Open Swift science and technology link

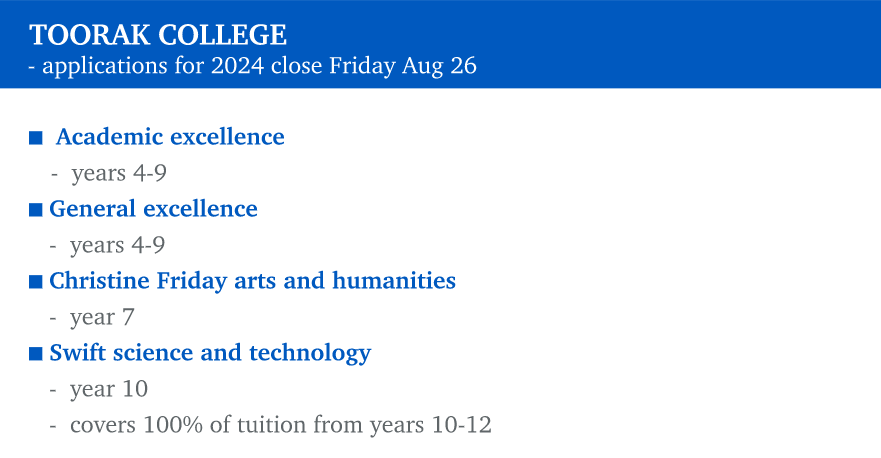pos(210,353)
